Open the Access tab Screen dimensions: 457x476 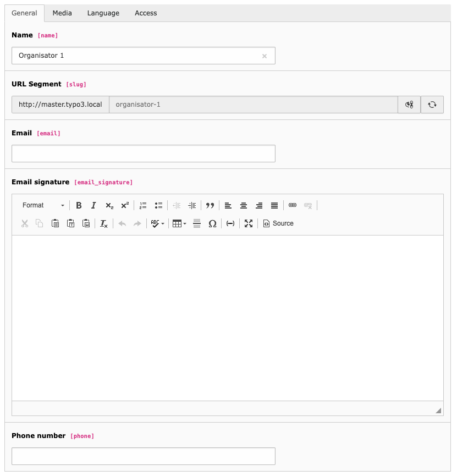[x=146, y=13]
